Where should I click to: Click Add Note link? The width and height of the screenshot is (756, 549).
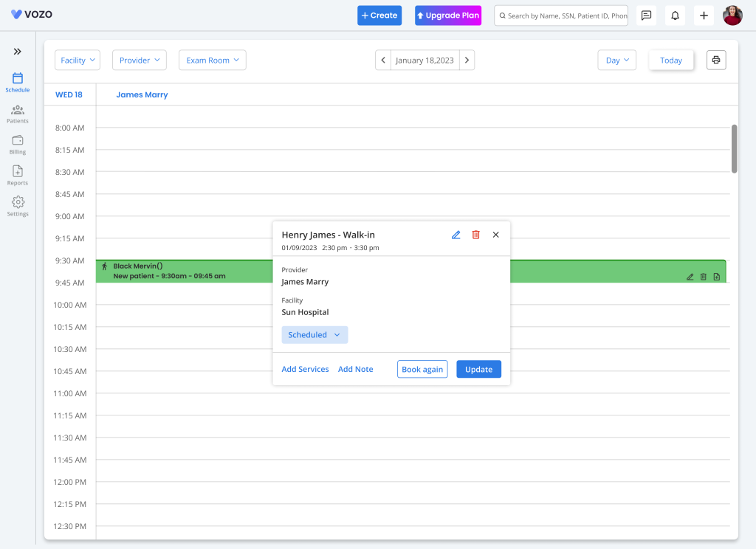click(x=355, y=369)
